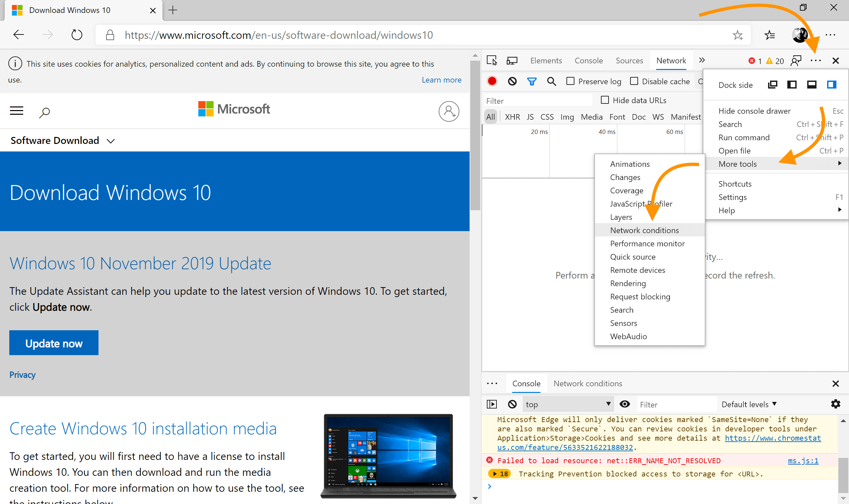Open drawer more options three dots
This screenshot has height=504, width=849.
pyautogui.click(x=492, y=383)
